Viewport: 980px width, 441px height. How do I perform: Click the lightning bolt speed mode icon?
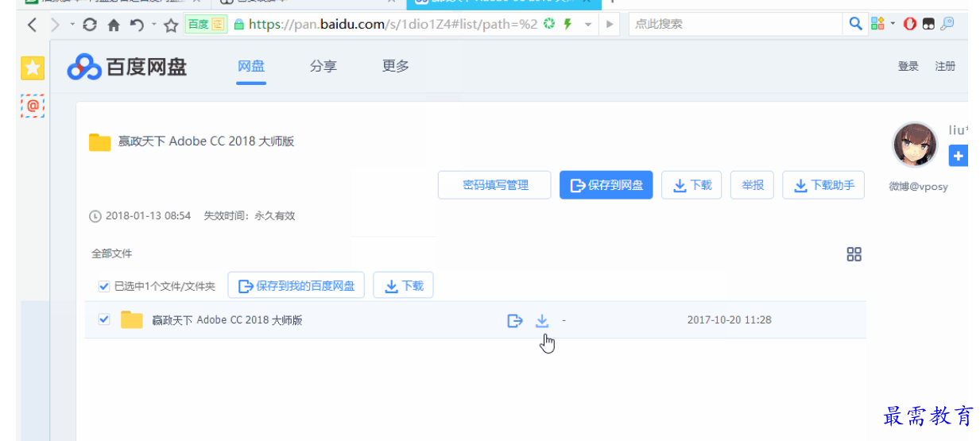pyautogui.click(x=567, y=24)
